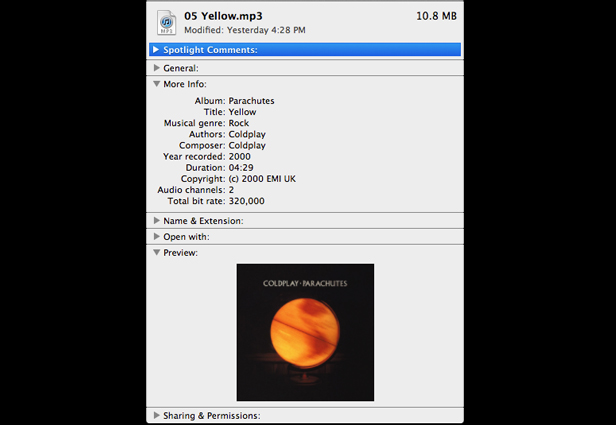Select the Composer value Coldplay
Image resolution: width=616 pixels, height=425 pixels.
tap(247, 145)
